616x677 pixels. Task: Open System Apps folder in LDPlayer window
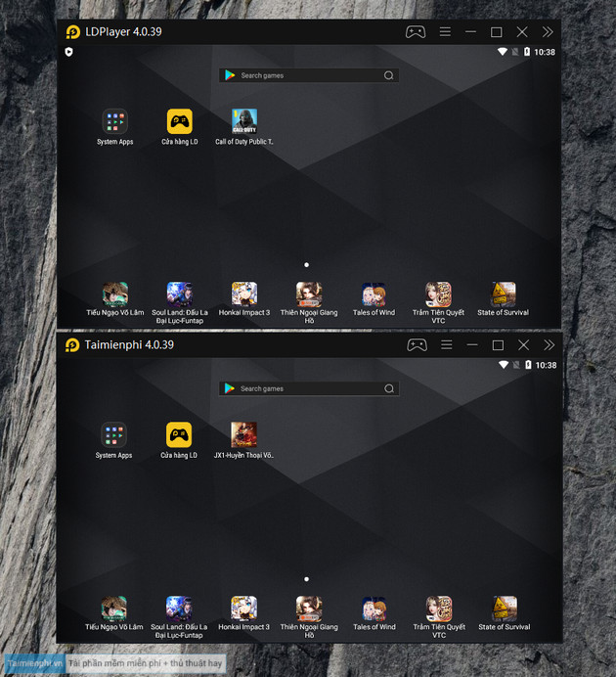114,127
